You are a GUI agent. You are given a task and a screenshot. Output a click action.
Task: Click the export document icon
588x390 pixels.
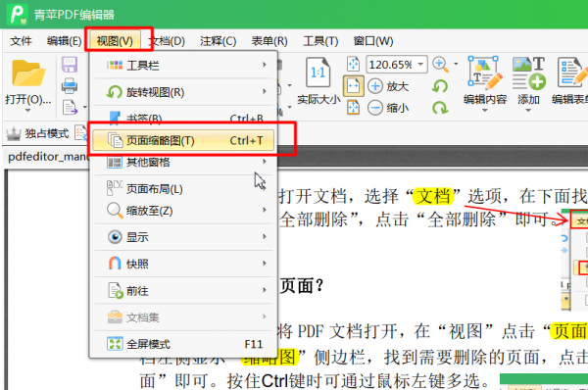coord(71,107)
